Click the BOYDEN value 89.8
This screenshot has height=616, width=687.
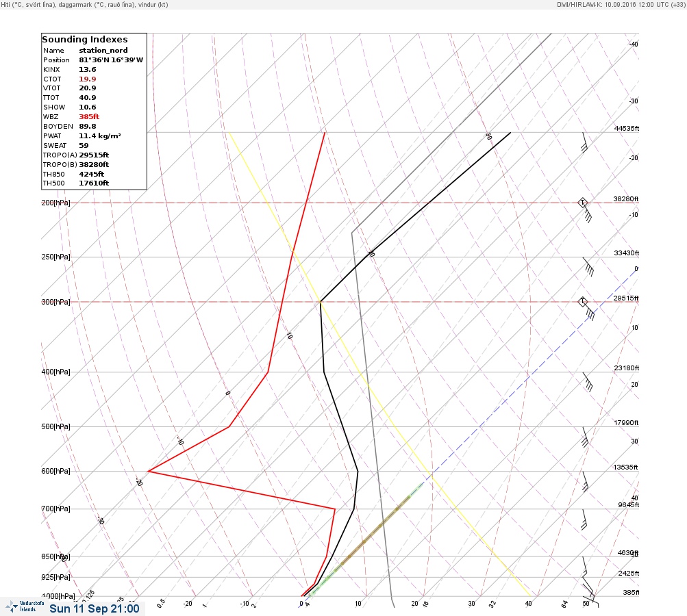tap(88, 127)
